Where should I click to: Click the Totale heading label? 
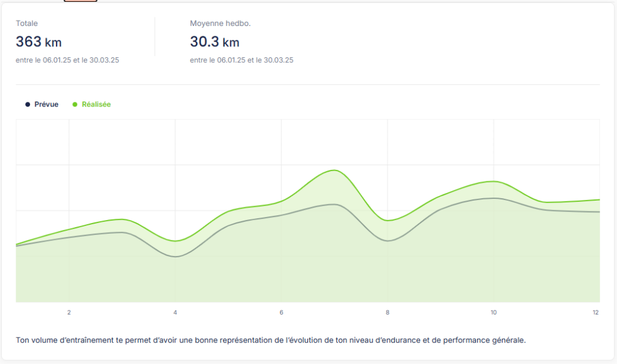(x=27, y=24)
